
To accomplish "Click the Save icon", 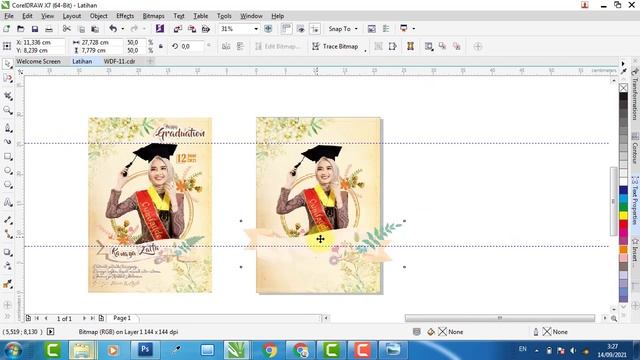I will (x=35, y=29).
